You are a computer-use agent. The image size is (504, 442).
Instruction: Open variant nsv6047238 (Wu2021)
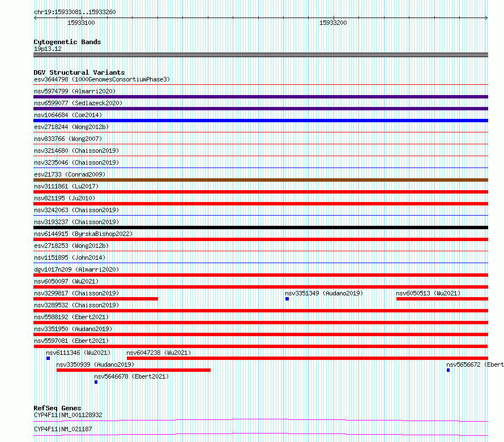pos(159,353)
